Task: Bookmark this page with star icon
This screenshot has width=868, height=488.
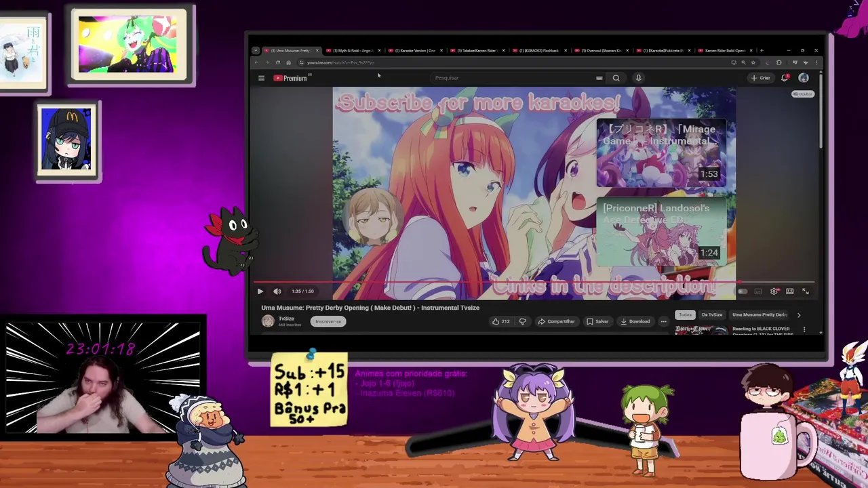Action: [753, 62]
